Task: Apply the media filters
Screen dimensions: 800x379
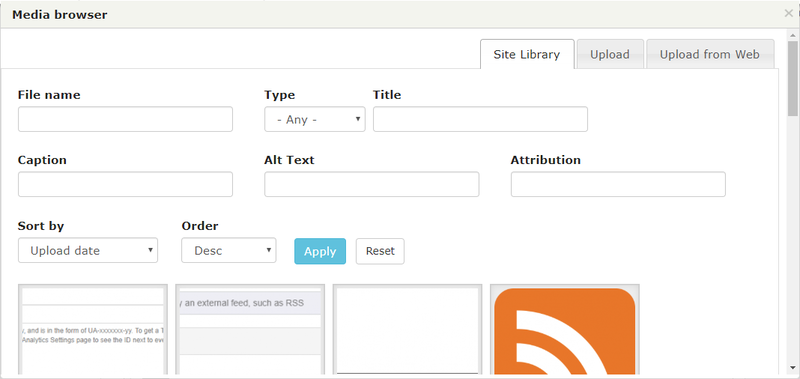Action: click(x=320, y=251)
